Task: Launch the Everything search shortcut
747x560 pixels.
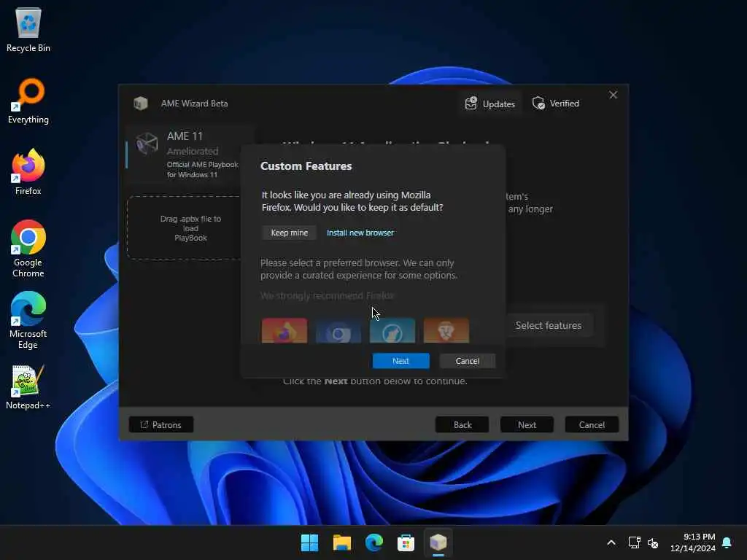Action: (x=28, y=101)
